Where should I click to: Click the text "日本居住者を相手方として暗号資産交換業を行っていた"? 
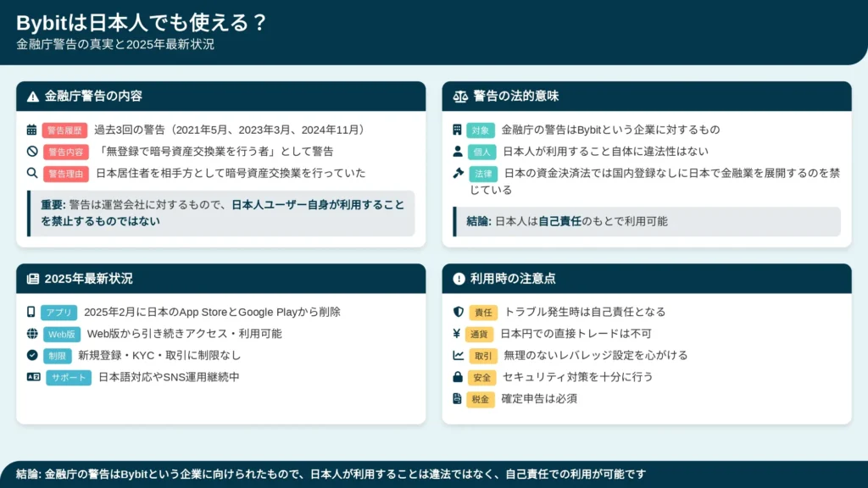click(231, 173)
